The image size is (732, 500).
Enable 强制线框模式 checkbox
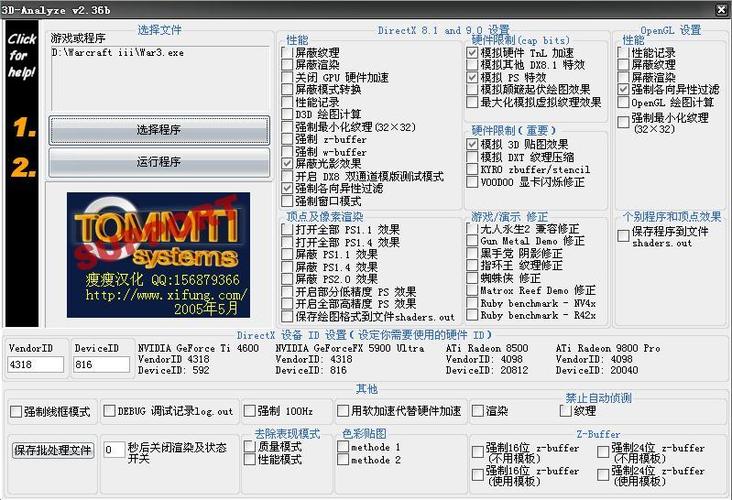(16, 411)
